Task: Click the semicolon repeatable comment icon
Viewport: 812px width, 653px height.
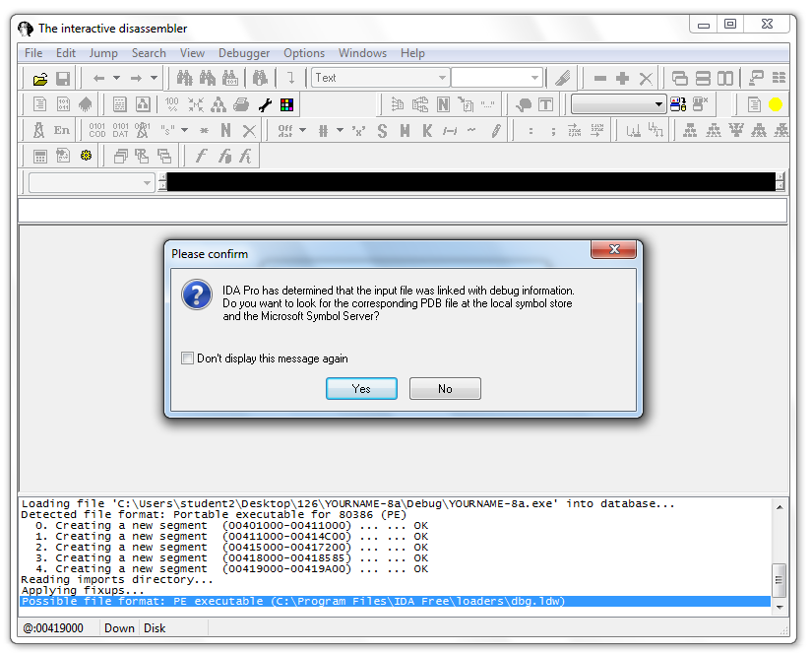Action: (553, 131)
